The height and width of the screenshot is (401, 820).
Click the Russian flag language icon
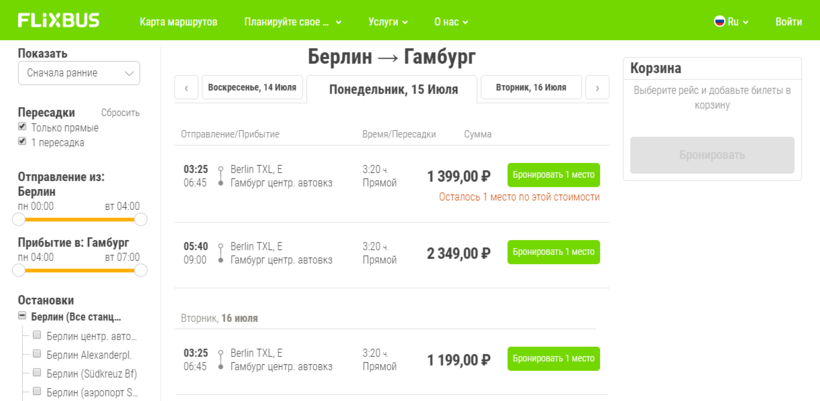click(x=719, y=21)
